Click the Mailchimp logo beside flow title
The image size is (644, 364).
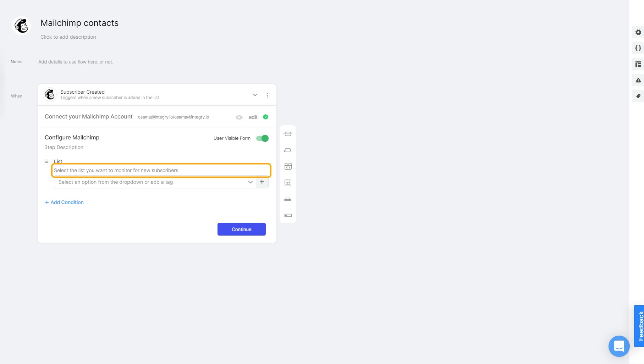point(21,26)
